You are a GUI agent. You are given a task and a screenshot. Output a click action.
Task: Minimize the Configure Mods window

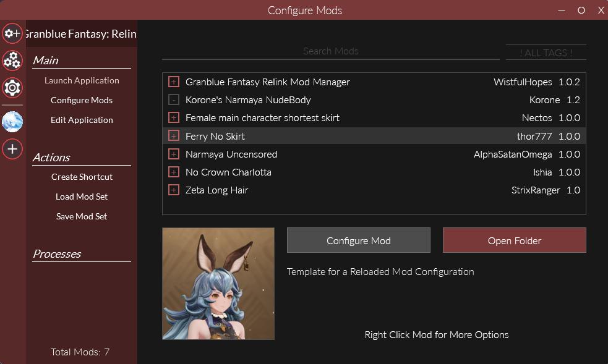[x=562, y=11]
